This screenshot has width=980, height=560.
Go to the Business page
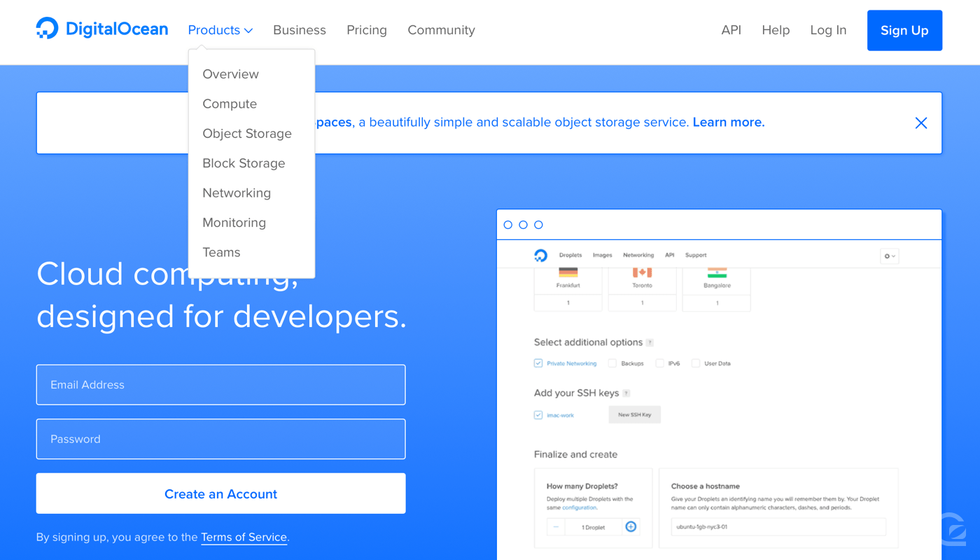click(x=300, y=30)
